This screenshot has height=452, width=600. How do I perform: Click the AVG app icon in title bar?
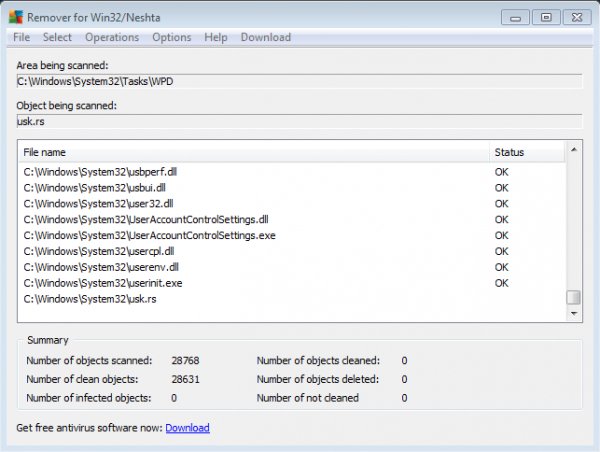(x=16, y=17)
